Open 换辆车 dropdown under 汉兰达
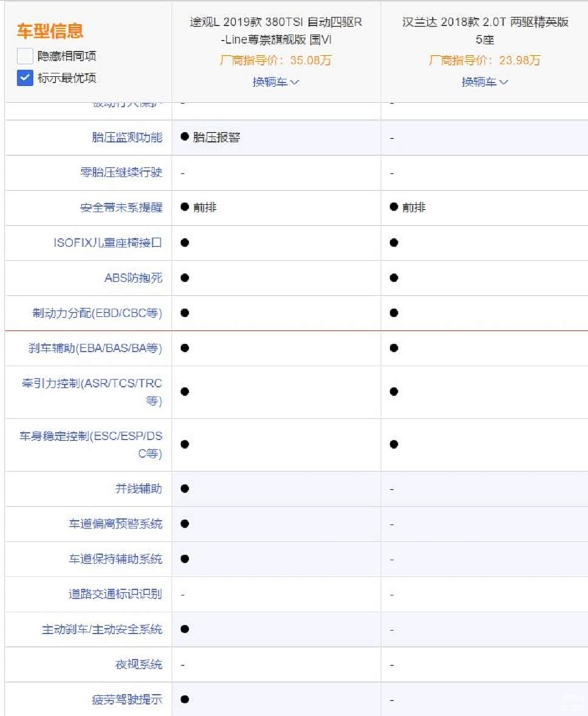This screenshot has height=716, width=588. pyautogui.click(x=484, y=82)
